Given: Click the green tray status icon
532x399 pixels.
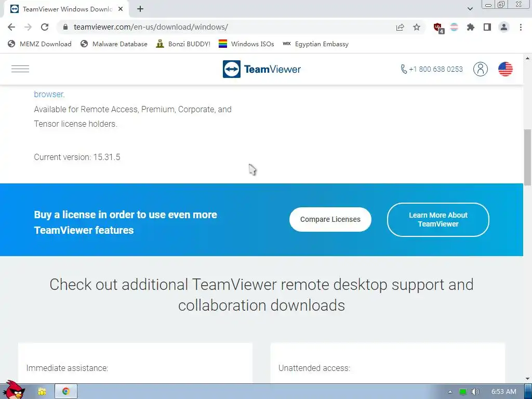Looking at the screenshot, I should [463, 392].
